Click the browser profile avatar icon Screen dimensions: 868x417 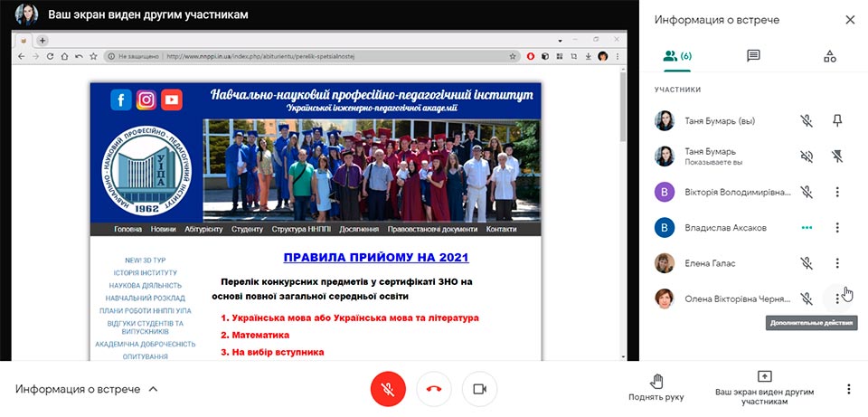coord(603,56)
